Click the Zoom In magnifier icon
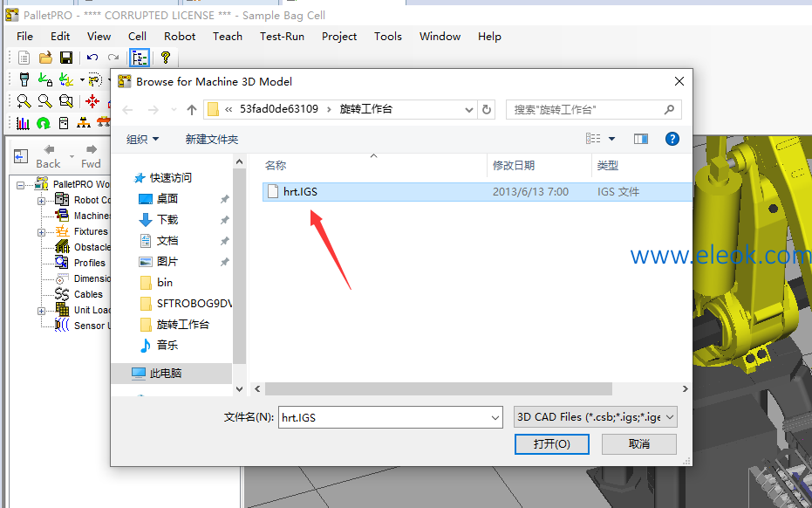The image size is (812, 508). 24,101
